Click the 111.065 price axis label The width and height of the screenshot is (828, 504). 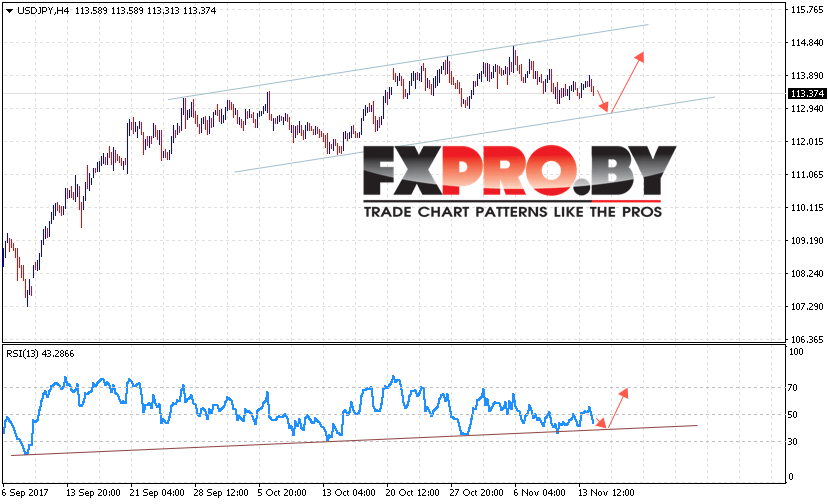[807, 175]
